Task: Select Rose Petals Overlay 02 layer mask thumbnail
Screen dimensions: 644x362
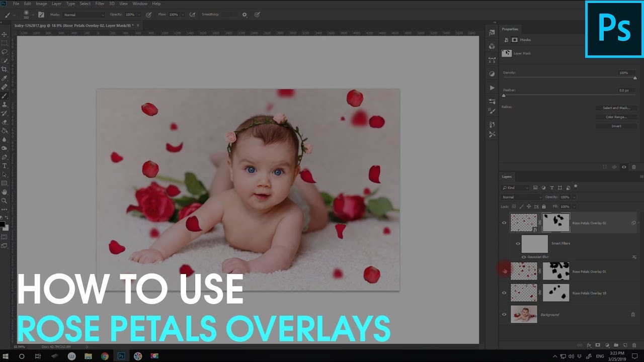Action: (556, 223)
